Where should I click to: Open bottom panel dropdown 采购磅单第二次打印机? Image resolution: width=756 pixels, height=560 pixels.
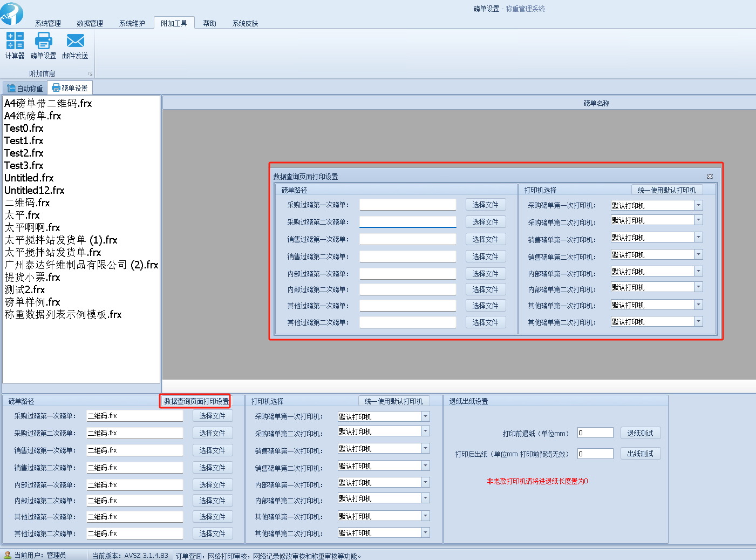click(x=425, y=431)
